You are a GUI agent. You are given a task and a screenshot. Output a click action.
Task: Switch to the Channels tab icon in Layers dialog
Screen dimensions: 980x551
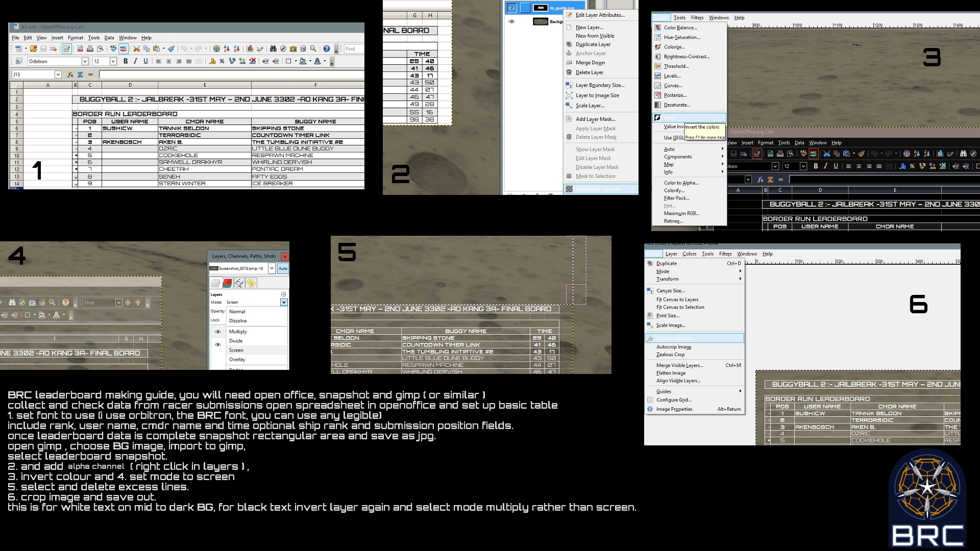tap(228, 283)
